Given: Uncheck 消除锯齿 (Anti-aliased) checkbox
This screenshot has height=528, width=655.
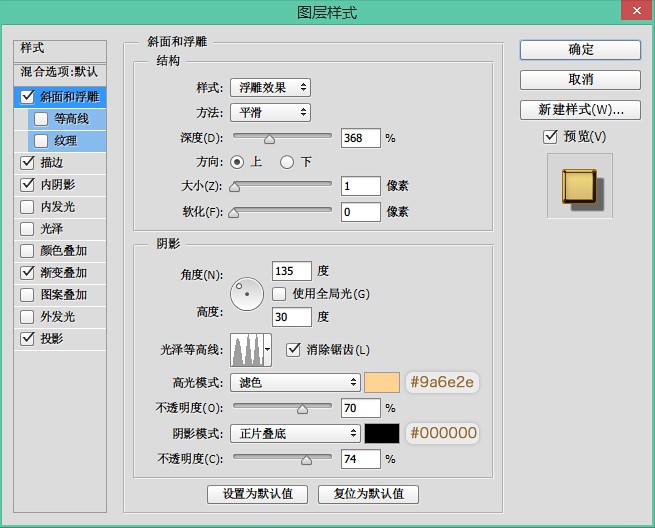Looking at the screenshot, I should coord(293,350).
